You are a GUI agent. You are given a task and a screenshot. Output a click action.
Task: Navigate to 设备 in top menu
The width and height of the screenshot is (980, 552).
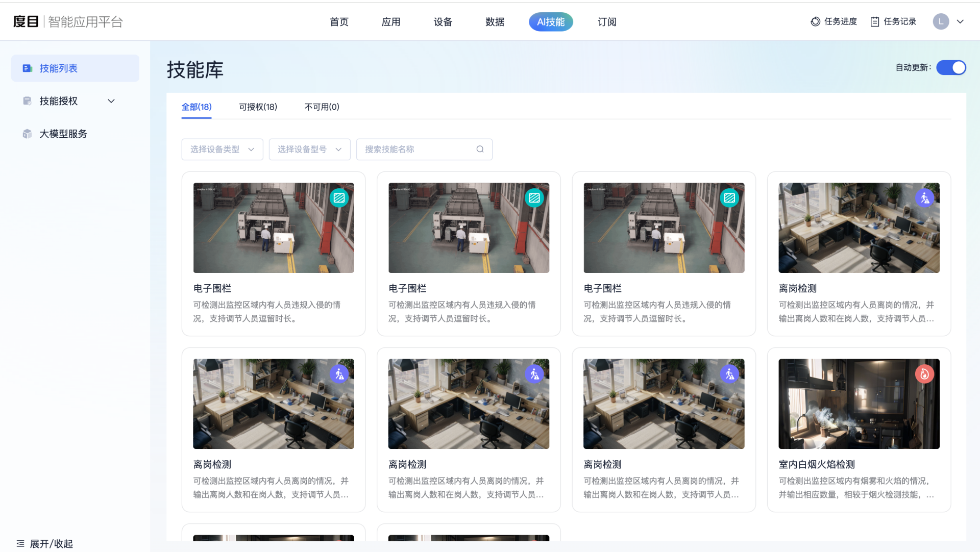click(443, 21)
